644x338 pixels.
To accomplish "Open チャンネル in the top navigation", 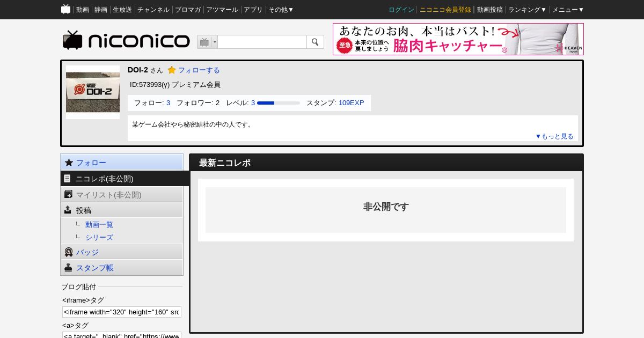I will pos(153,10).
